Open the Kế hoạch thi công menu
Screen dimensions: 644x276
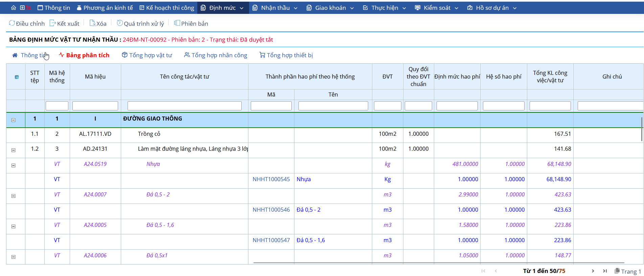click(x=167, y=8)
